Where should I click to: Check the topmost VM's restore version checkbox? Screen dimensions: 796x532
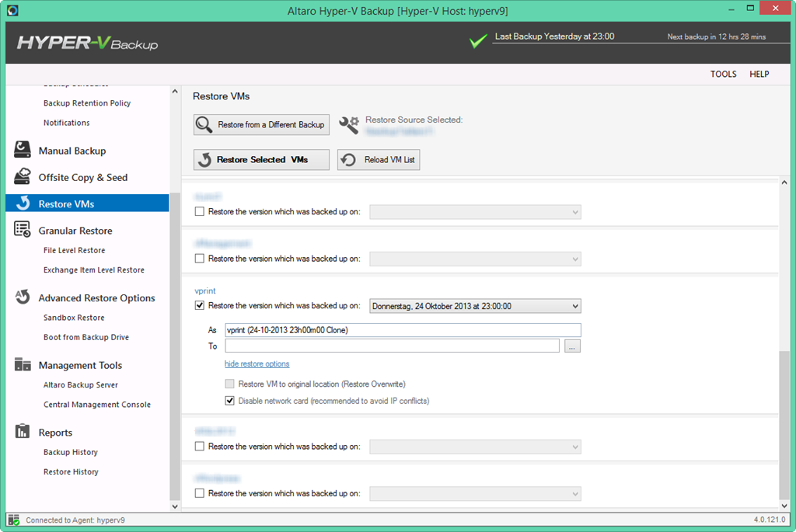200,211
